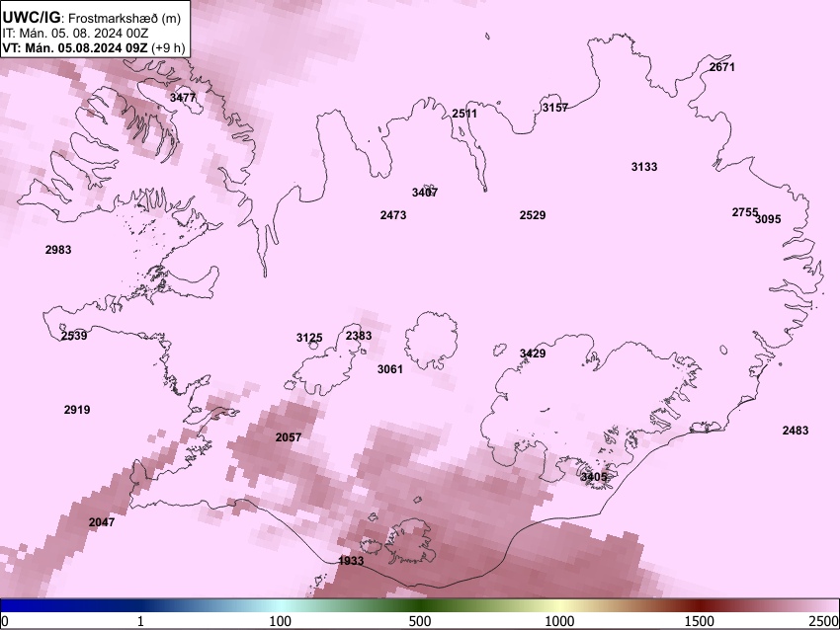The image size is (840, 630).
Task: Select the 100 tick on the color bar
Action: 281,621
